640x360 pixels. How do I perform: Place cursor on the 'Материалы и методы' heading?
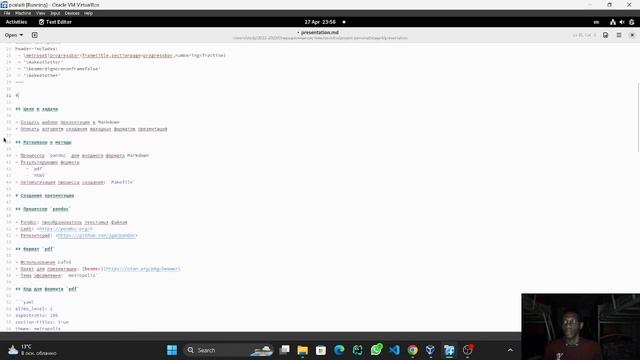43,142
